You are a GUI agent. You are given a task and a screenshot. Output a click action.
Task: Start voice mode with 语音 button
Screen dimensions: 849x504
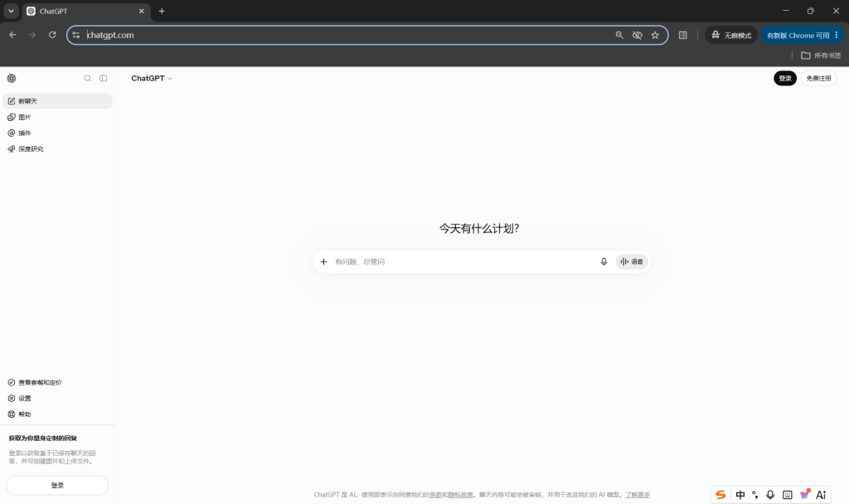(x=631, y=261)
